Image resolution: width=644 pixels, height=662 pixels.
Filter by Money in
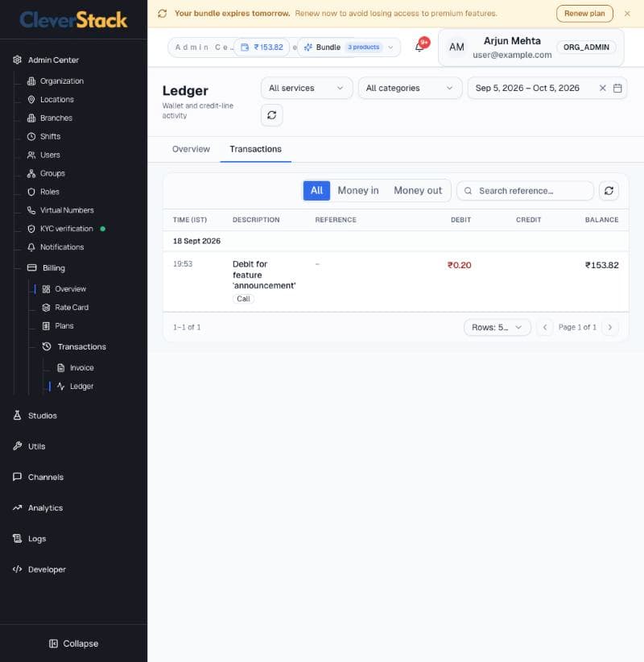click(x=358, y=191)
